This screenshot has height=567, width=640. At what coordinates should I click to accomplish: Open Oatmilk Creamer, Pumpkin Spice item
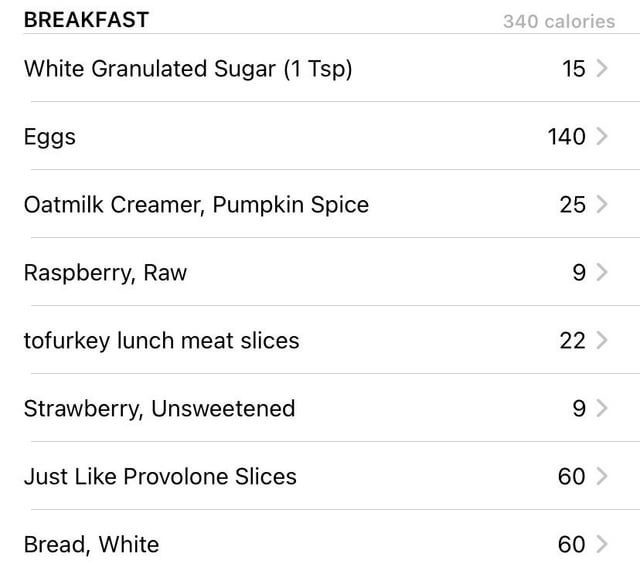pyautogui.click(x=320, y=204)
